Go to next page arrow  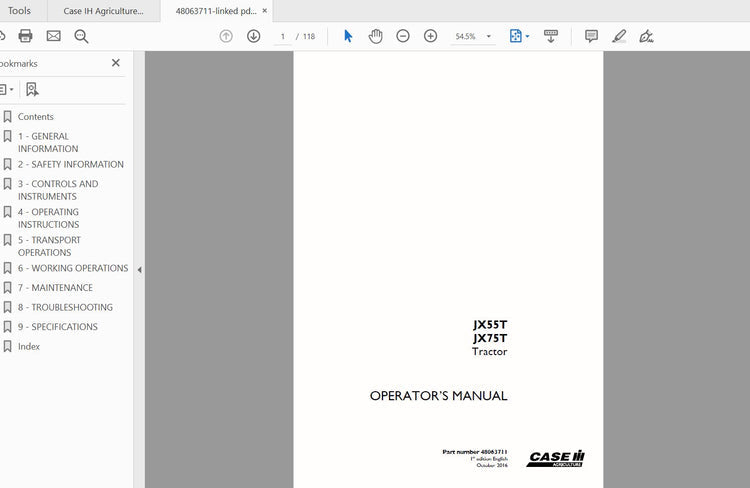[x=254, y=36]
